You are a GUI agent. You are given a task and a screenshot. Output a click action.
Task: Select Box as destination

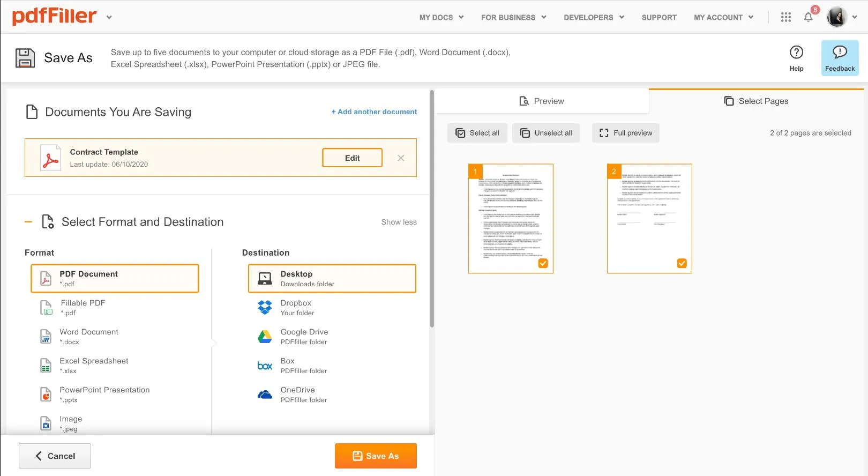(332, 365)
